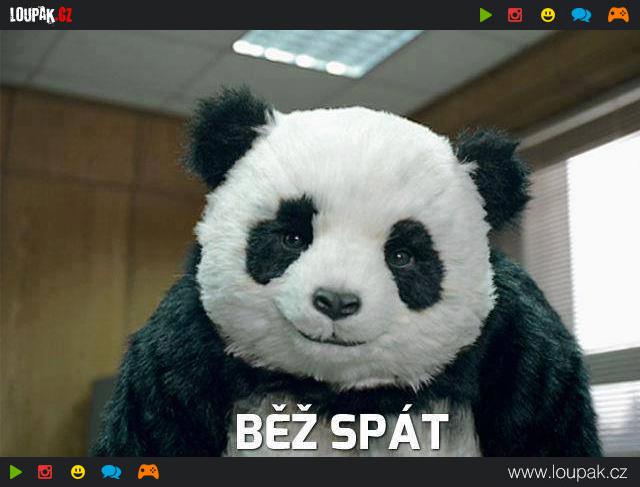Image resolution: width=640 pixels, height=487 pixels.
Task: Click the panda meme image
Action: point(320,243)
